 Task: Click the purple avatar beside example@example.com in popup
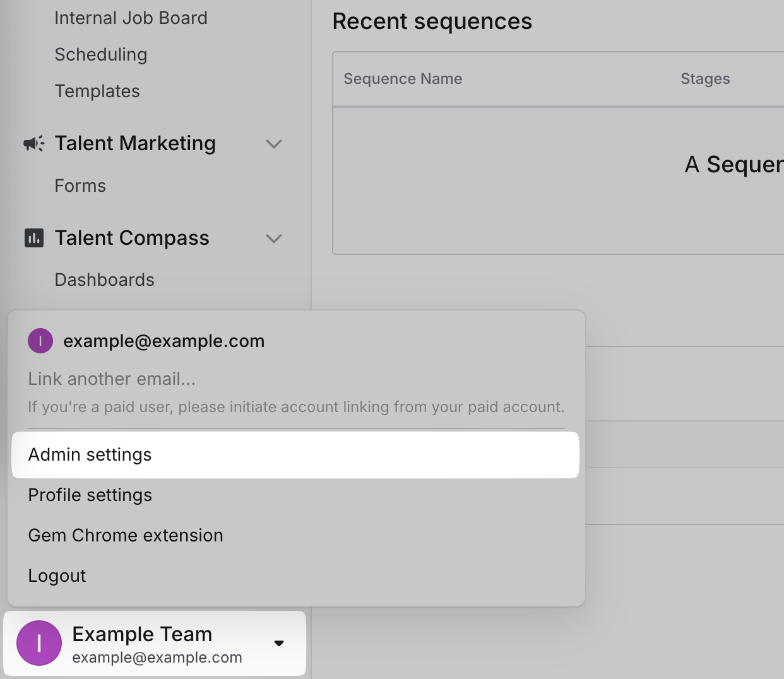point(40,341)
